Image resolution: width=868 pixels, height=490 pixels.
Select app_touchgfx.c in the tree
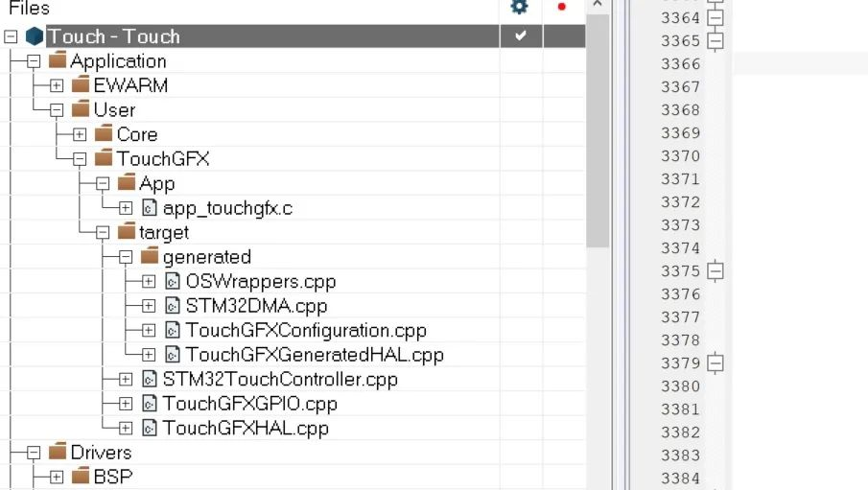click(x=227, y=208)
